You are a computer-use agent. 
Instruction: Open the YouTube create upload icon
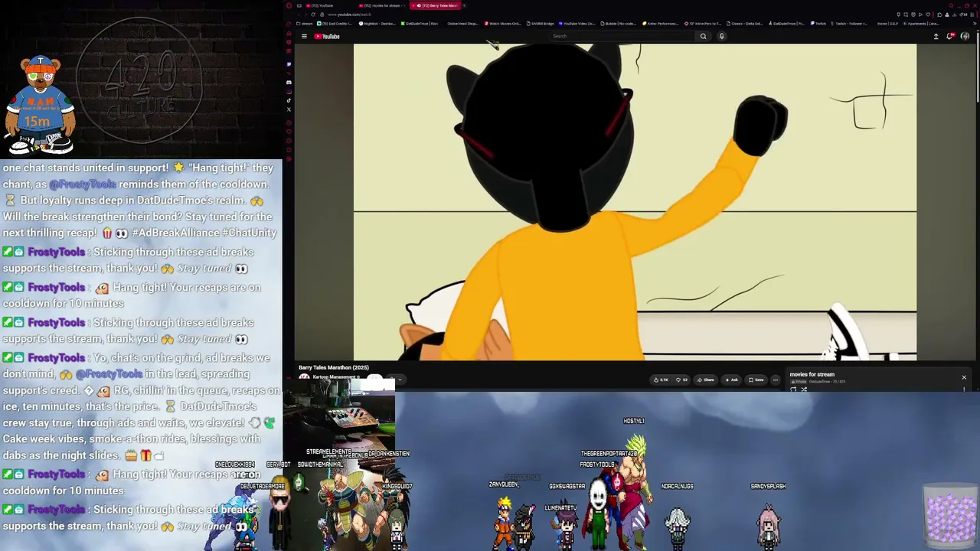[936, 36]
